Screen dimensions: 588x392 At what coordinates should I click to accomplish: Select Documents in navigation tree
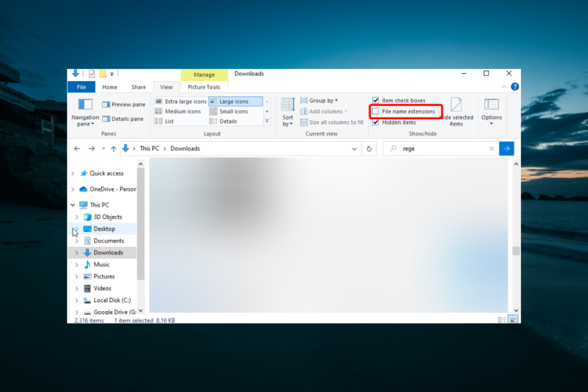109,241
